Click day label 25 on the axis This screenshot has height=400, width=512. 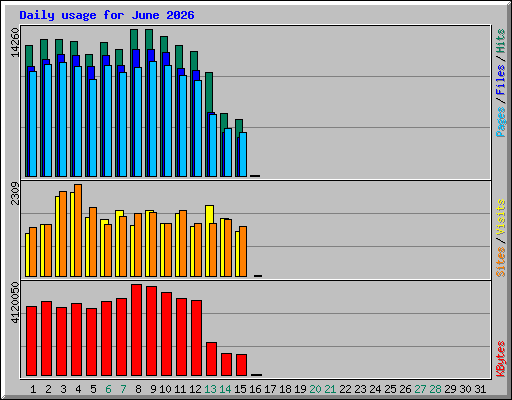(x=390, y=389)
